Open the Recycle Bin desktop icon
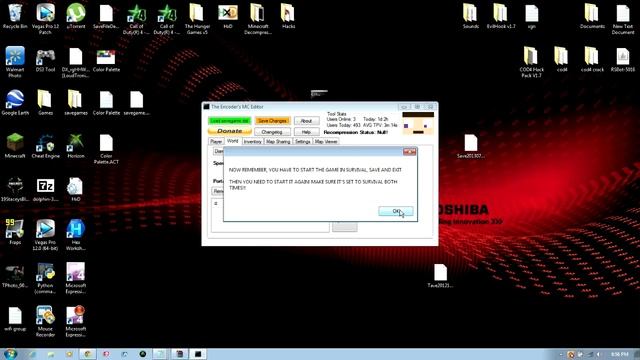The width and height of the screenshot is (640, 360). (x=15, y=17)
